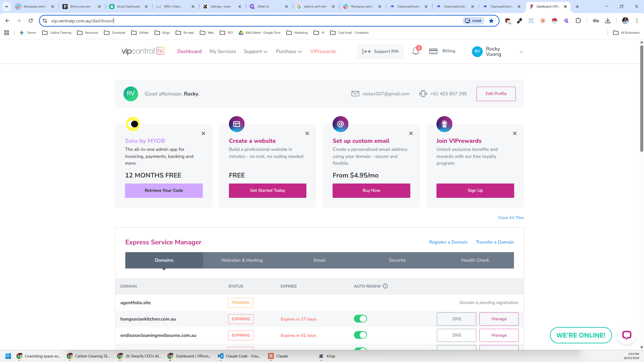Viewport: 644px width, 362px height.
Task: Click Manage for endleasecleaningmelbourne.com.au
Action: point(499,335)
